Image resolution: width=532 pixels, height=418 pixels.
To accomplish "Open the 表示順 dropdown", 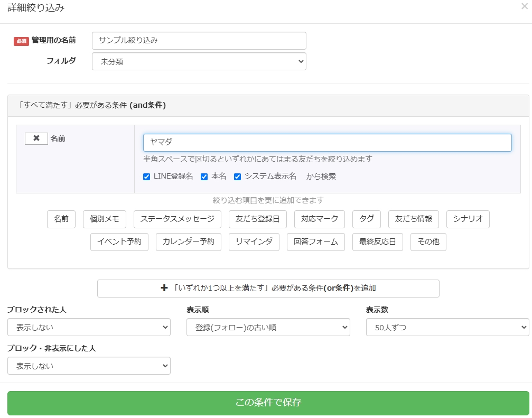I will (268, 327).
